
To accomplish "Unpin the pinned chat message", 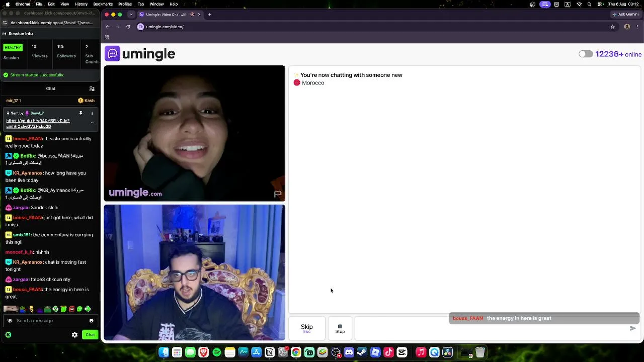I will (80, 113).
